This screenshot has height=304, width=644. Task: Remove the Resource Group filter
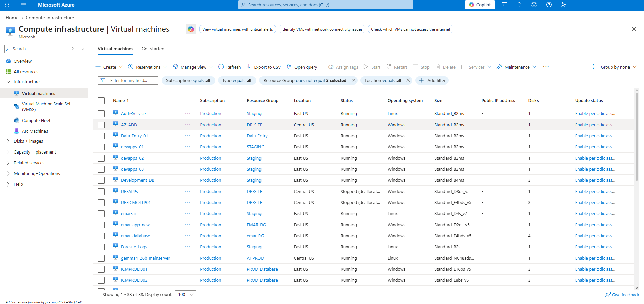(354, 80)
